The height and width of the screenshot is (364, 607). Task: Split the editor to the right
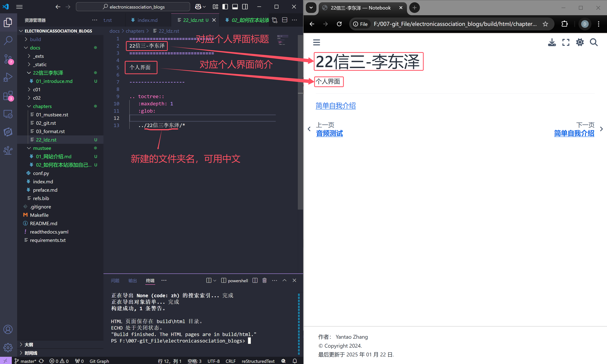click(284, 20)
